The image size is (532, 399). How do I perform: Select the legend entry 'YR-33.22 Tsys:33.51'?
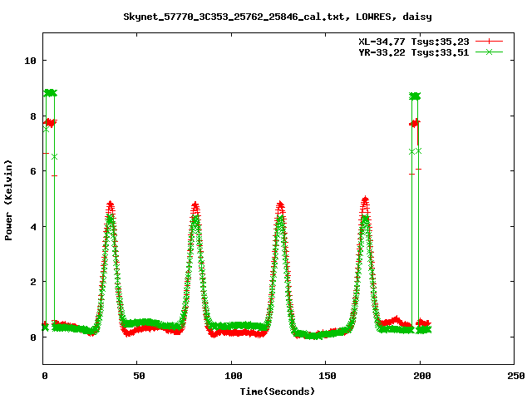pos(414,52)
